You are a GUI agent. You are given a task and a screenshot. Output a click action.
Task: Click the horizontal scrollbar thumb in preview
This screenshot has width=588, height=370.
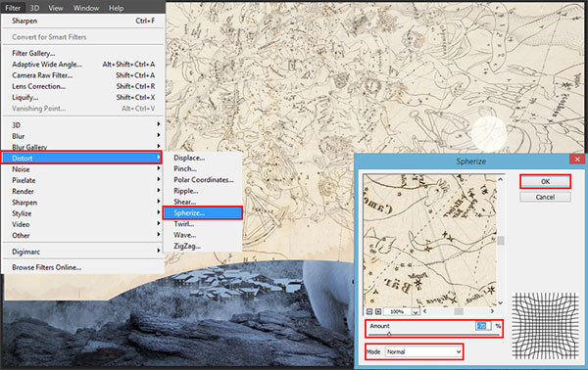coord(459,311)
